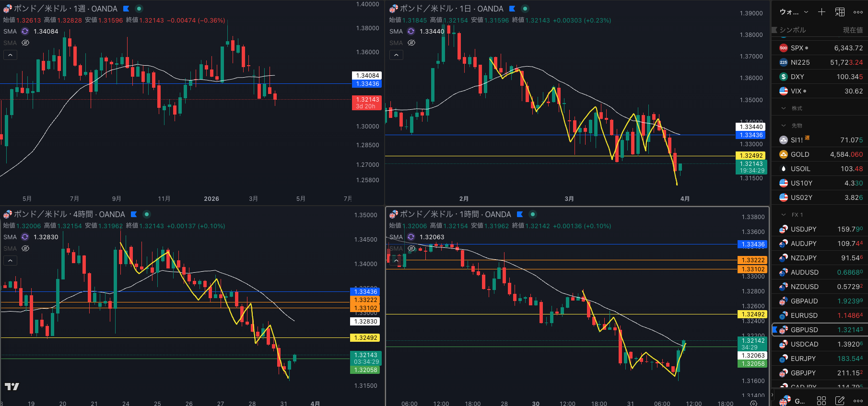Click the blue flag on the weekly chart title
The image size is (868, 406).
(x=126, y=9)
